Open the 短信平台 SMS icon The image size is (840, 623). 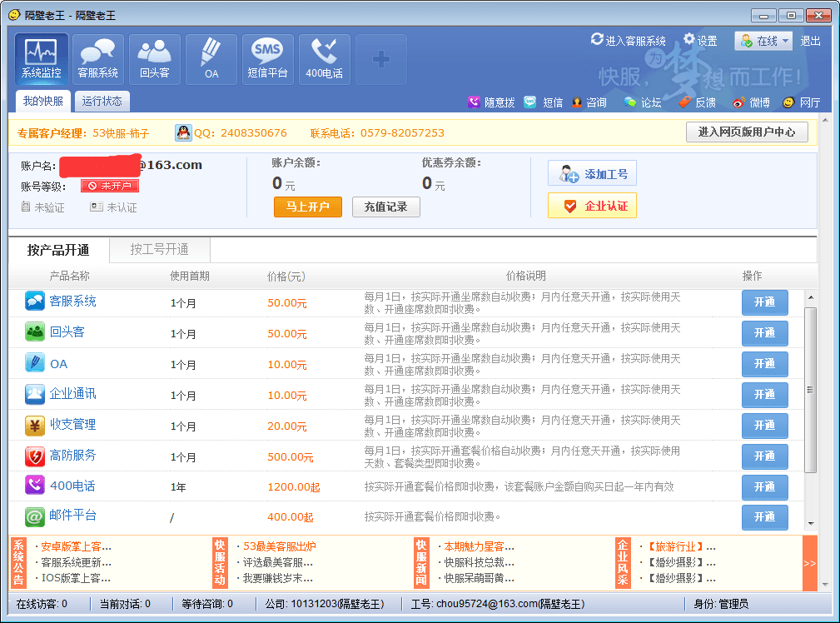click(267, 58)
